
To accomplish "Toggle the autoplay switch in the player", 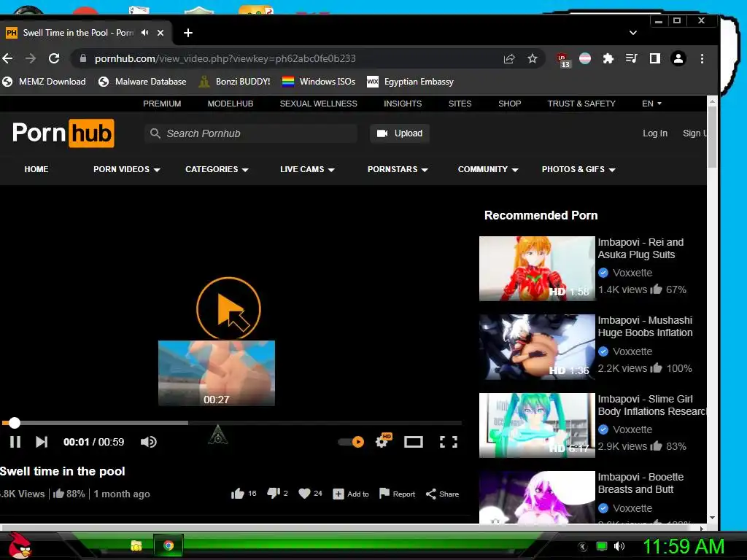I will click(x=351, y=442).
